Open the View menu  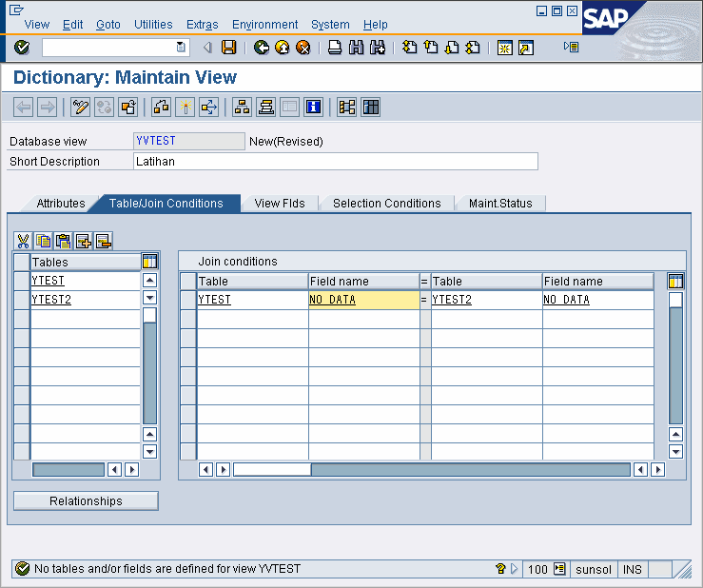37,24
